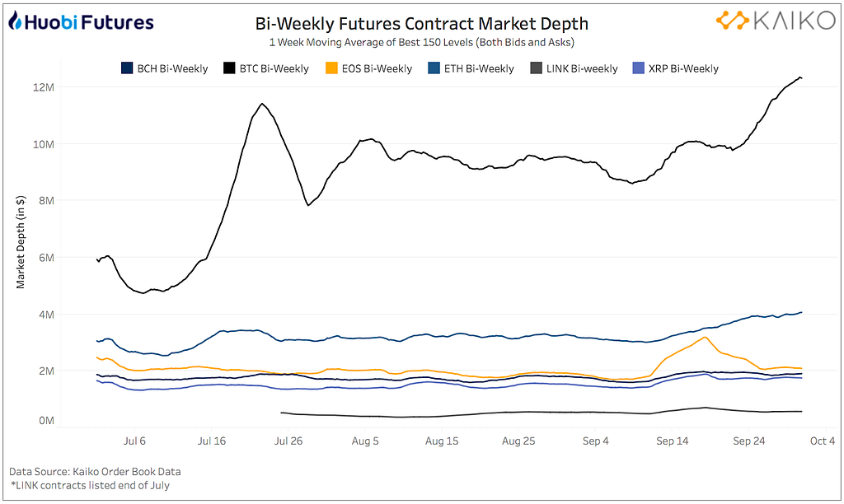The image size is (844, 504).
Task: Select the EOS Bi-Weekly legend label
Action: pyautogui.click(x=376, y=69)
